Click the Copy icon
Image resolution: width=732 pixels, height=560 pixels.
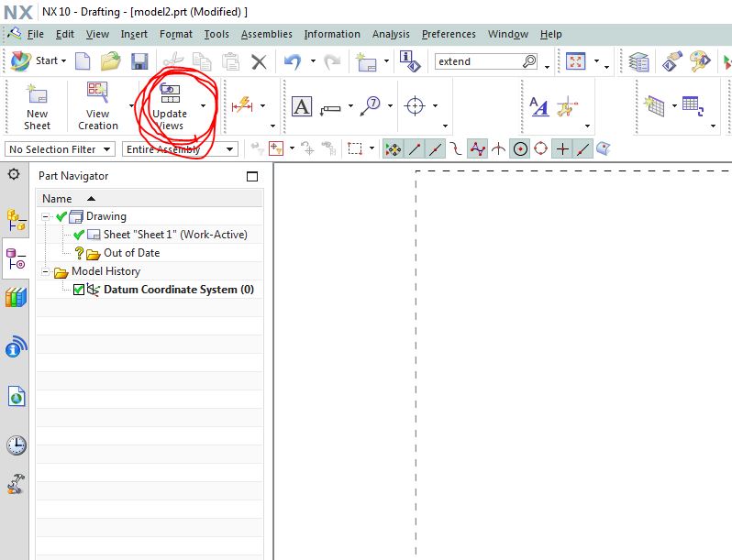tap(202, 61)
